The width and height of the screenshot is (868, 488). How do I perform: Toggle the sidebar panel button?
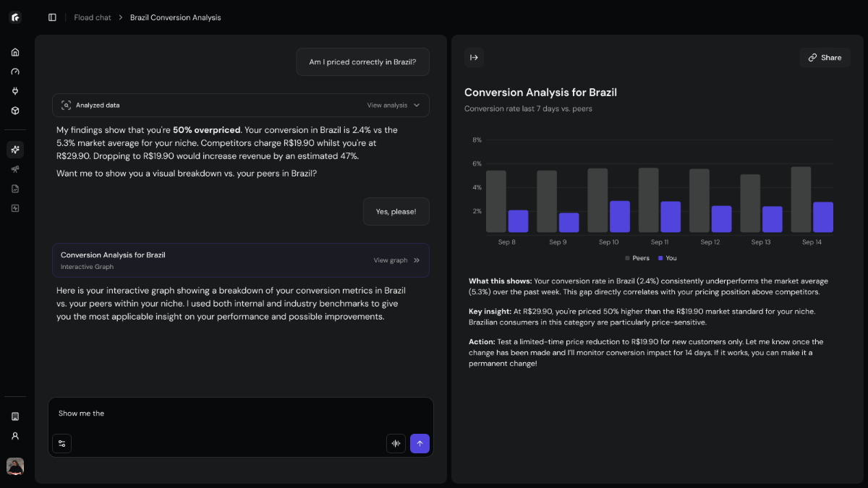(52, 17)
